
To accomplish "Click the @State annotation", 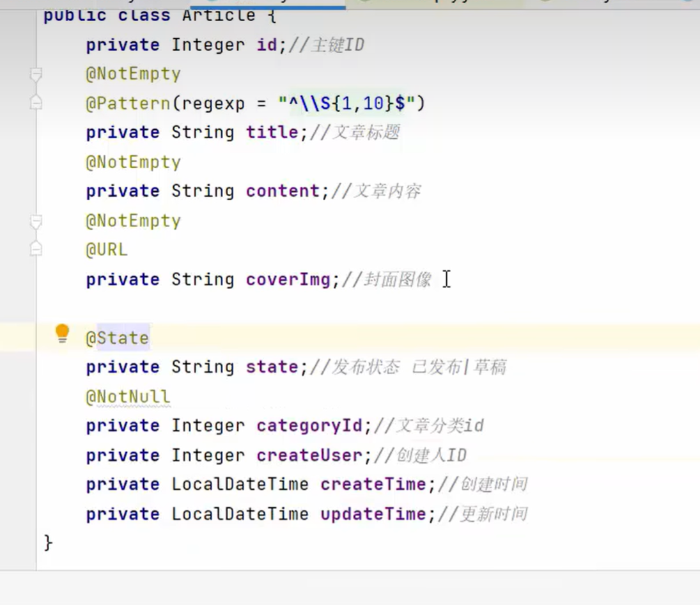I will pyautogui.click(x=118, y=338).
